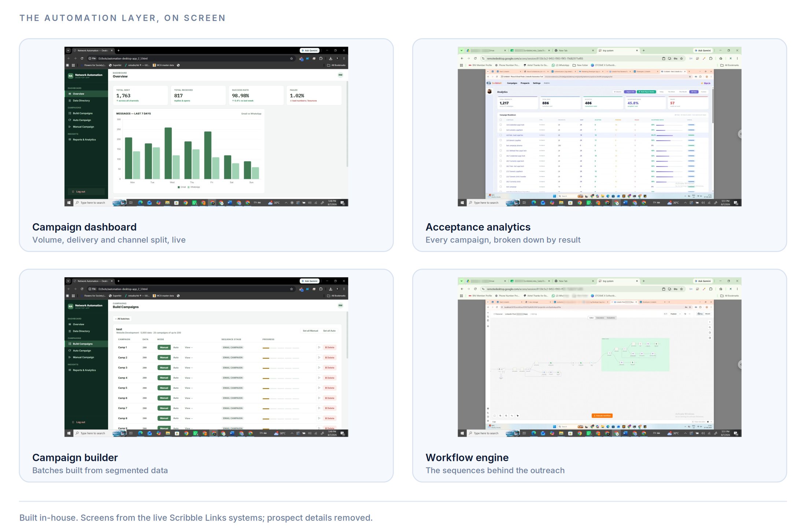Open Downloads icon in Campaign dashboard browser

330,58
